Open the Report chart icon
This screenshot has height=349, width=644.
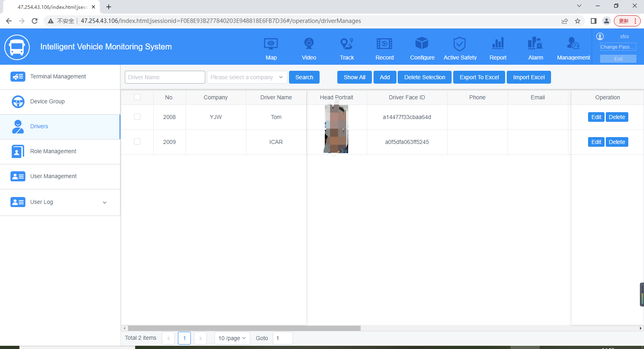[498, 43]
